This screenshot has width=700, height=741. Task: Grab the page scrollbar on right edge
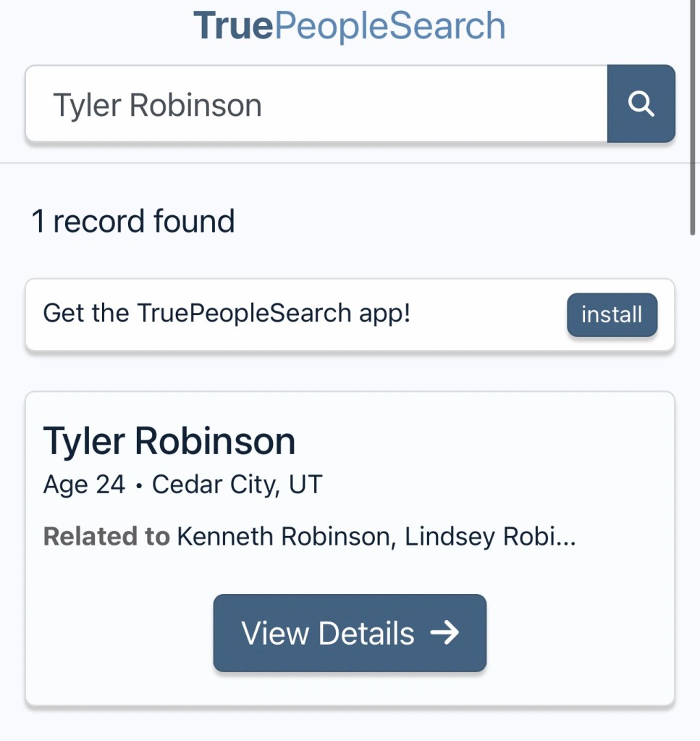(x=693, y=116)
